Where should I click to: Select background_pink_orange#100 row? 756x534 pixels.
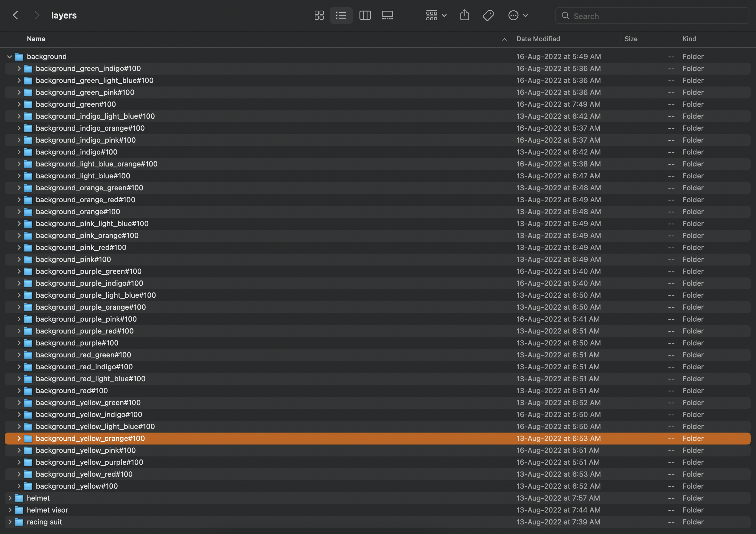click(378, 236)
